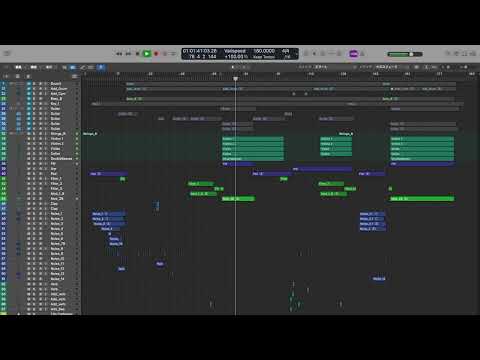Click the Add Tracks plus button
The height and width of the screenshot is (360, 480).
[x=6, y=77]
